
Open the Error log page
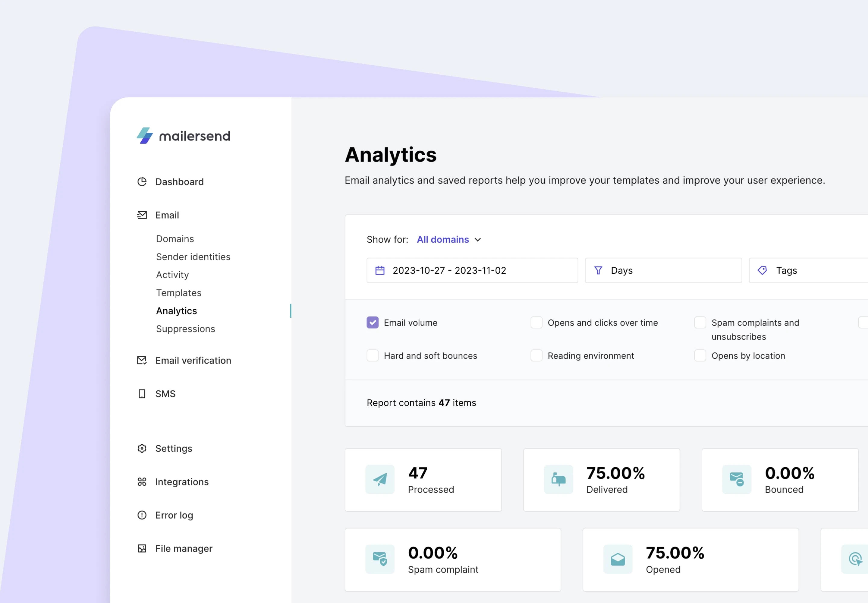174,515
